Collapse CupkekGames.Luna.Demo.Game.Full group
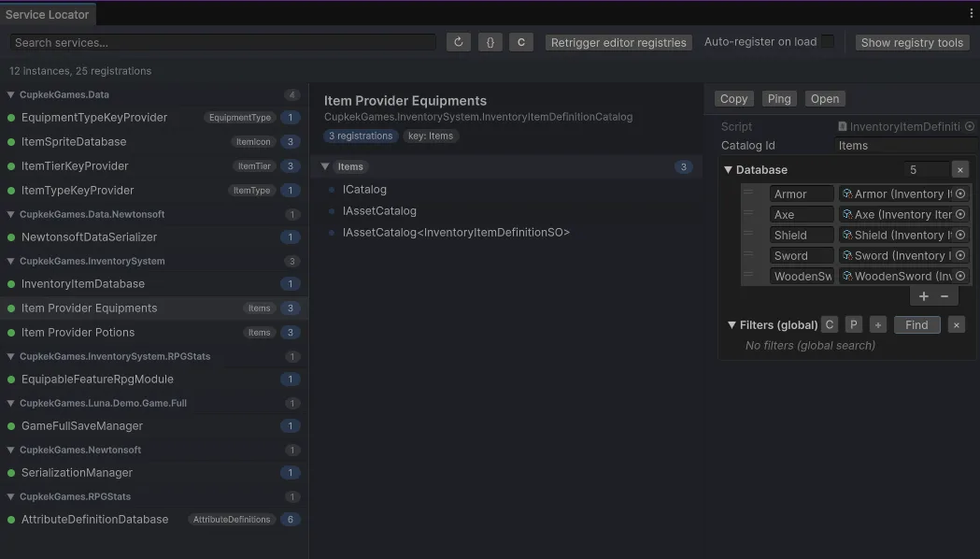This screenshot has width=980, height=559. (x=10, y=403)
